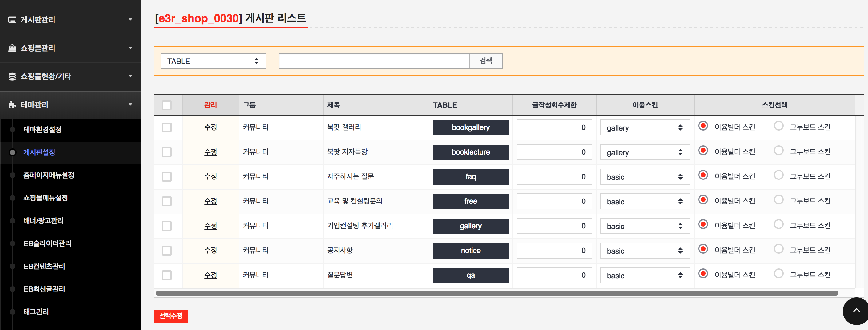Open 배너/광고관리 in sidebar
Screen dimensions: 868x330
point(43,221)
